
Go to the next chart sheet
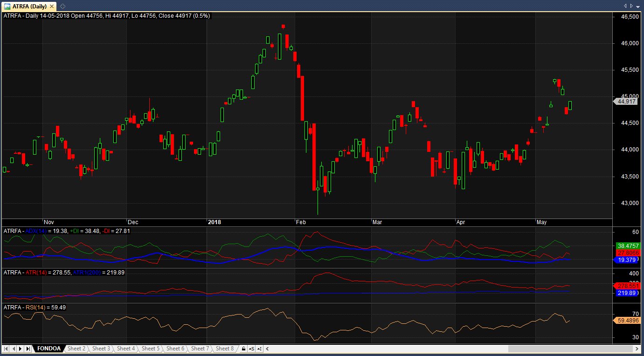pos(21,349)
